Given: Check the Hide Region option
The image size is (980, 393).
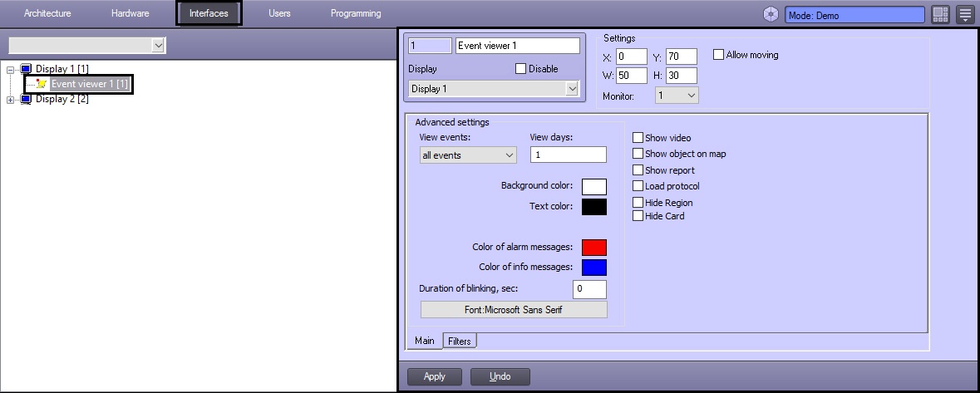Looking at the screenshot, I should coord(638,203).
